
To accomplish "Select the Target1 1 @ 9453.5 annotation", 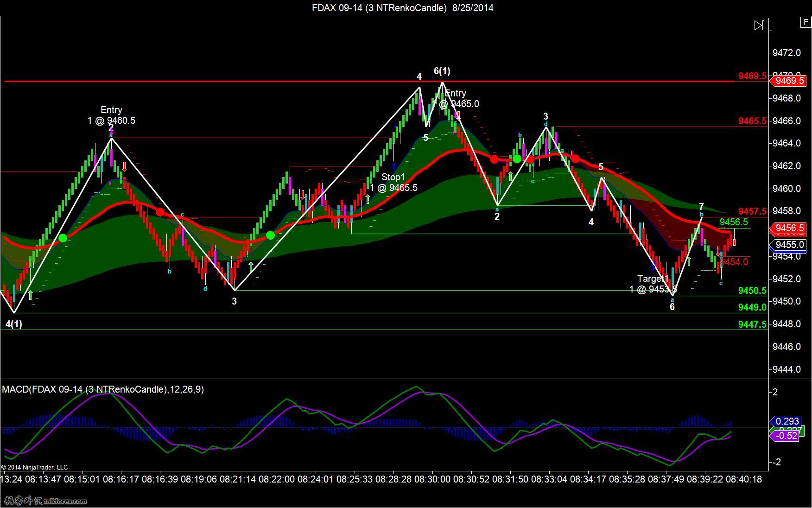I will point(653,284).
